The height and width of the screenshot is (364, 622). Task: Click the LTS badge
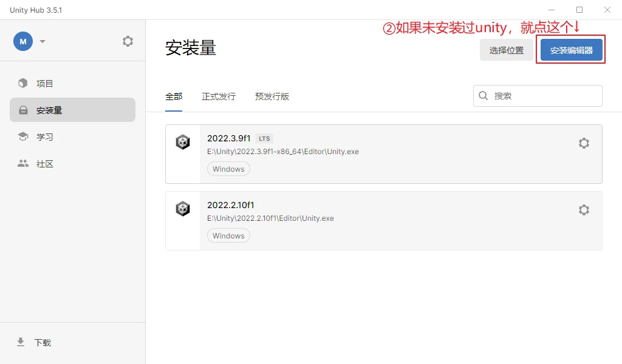[x=264, y=139]
